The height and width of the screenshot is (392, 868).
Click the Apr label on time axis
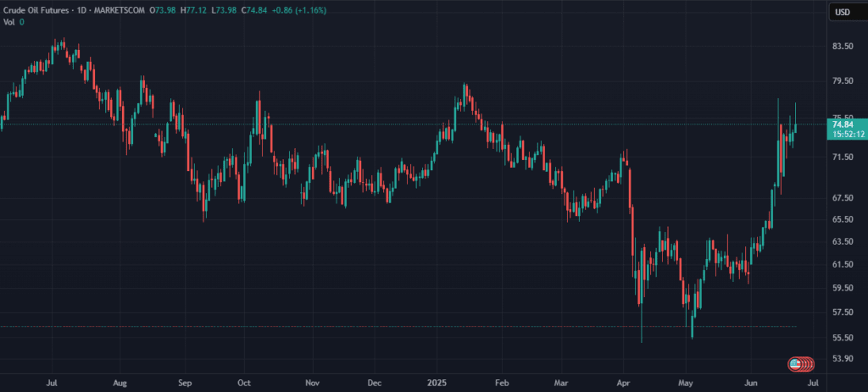[x=624, y=383]
